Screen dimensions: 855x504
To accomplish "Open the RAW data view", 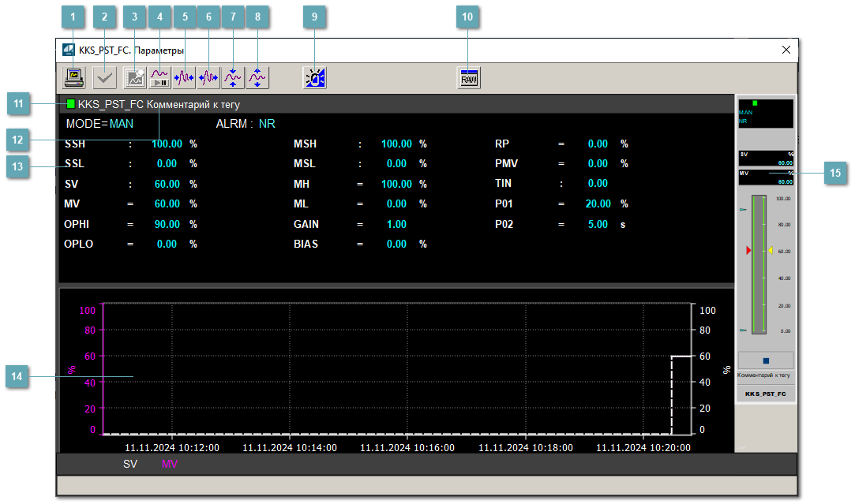I will click(x=469, y=77).
